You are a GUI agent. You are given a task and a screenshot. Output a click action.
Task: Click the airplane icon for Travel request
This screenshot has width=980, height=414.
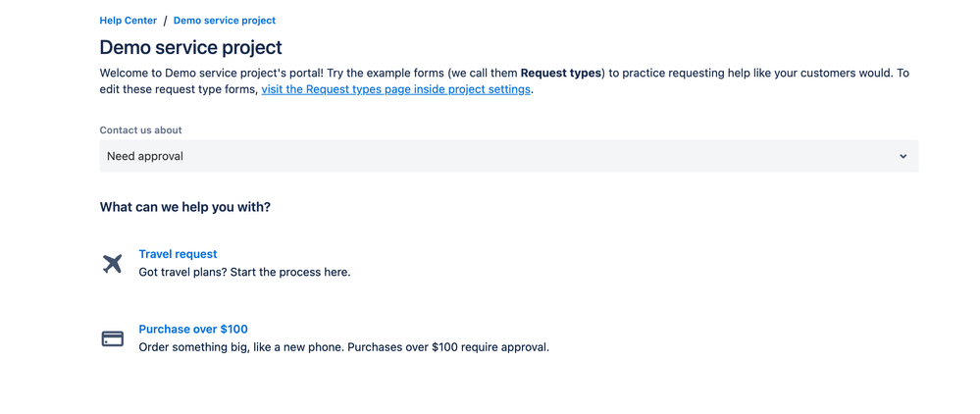click(x=112, y=264)
